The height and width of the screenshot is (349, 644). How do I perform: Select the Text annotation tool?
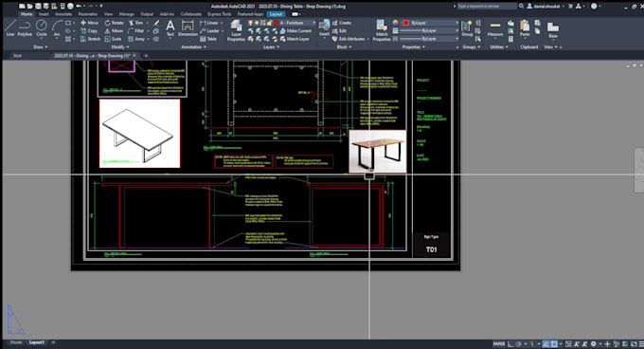click(x=170, y=28)
